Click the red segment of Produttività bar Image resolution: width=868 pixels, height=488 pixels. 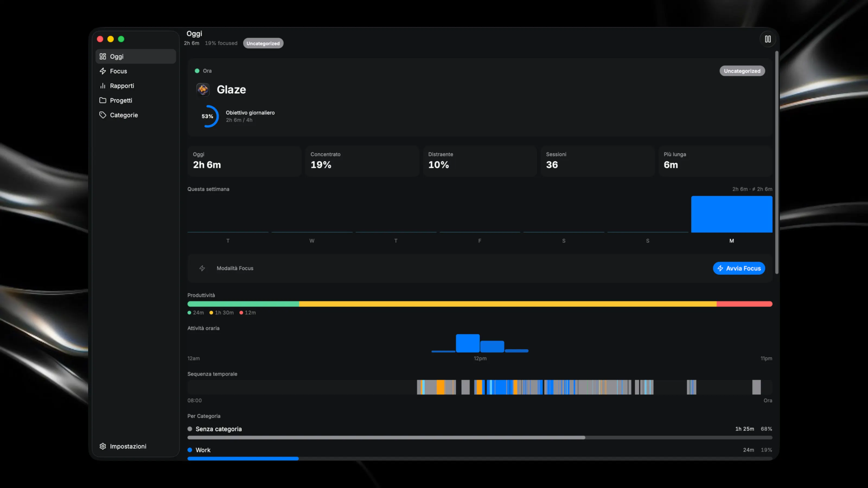coord(745,304)
